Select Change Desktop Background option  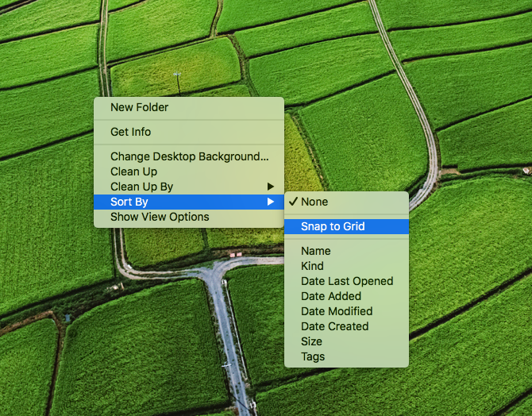[x=189, y=156]
